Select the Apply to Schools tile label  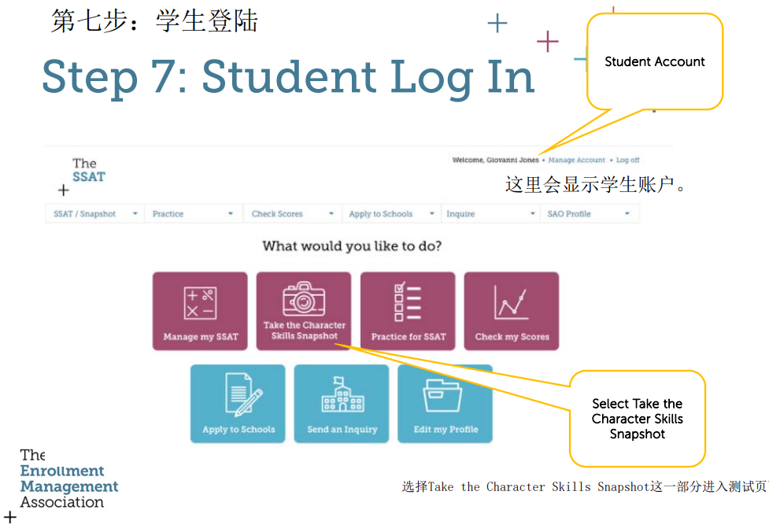238,430
